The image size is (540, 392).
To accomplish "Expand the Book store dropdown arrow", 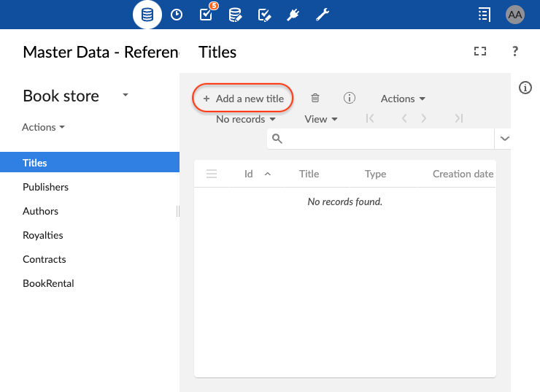I will pyautogui.click(x=126, y=96).
